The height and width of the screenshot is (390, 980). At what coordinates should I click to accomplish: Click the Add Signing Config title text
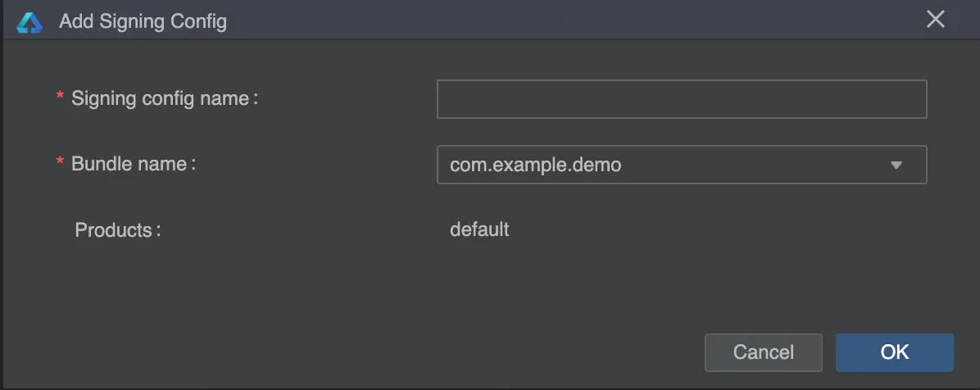(x=143, y=22)
